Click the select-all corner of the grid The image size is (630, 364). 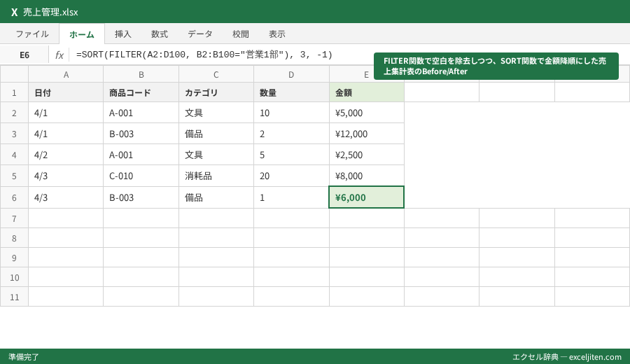point(14,74)
